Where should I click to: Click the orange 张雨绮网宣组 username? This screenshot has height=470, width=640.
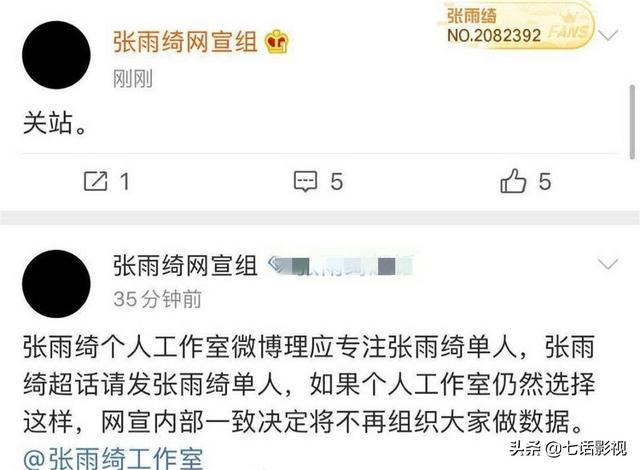click(x=185, y=42)
